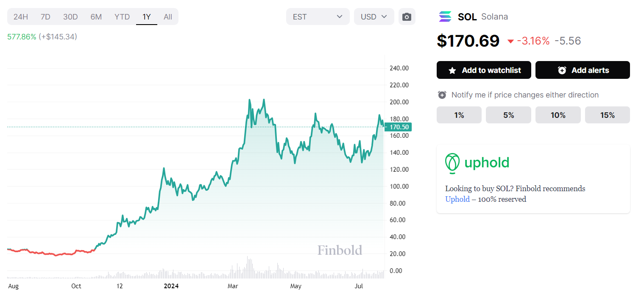Click the 170.50 current price label

point(399,127)
